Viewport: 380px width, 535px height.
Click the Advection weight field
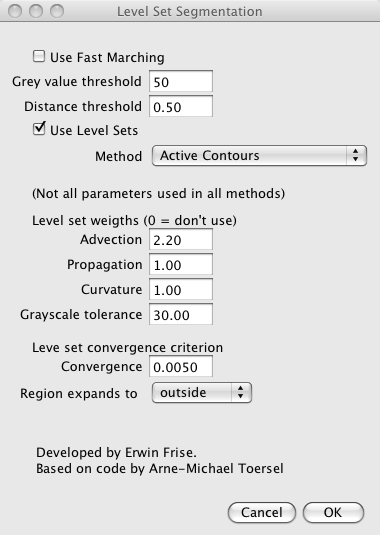pos(181,240)
